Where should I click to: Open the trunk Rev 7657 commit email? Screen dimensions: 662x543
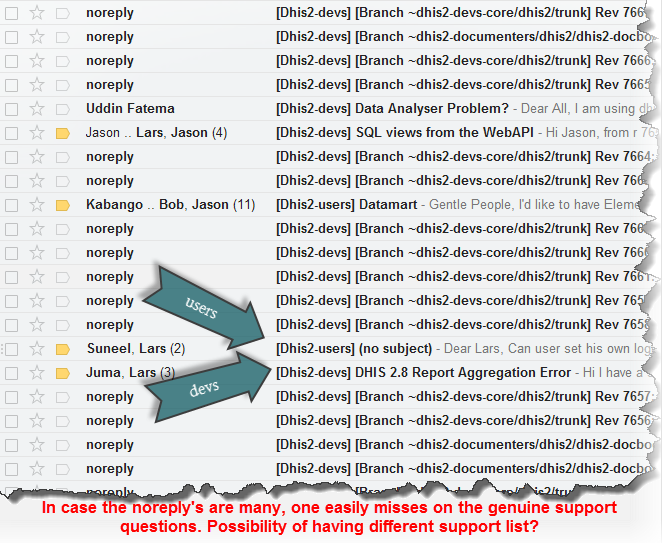[x=464, y=397]
